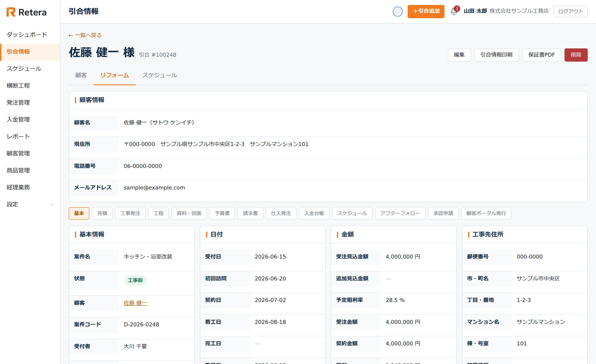
Task: Click the 案件名 value キッチン・浴室改装
Action: (x=148, y=256)
